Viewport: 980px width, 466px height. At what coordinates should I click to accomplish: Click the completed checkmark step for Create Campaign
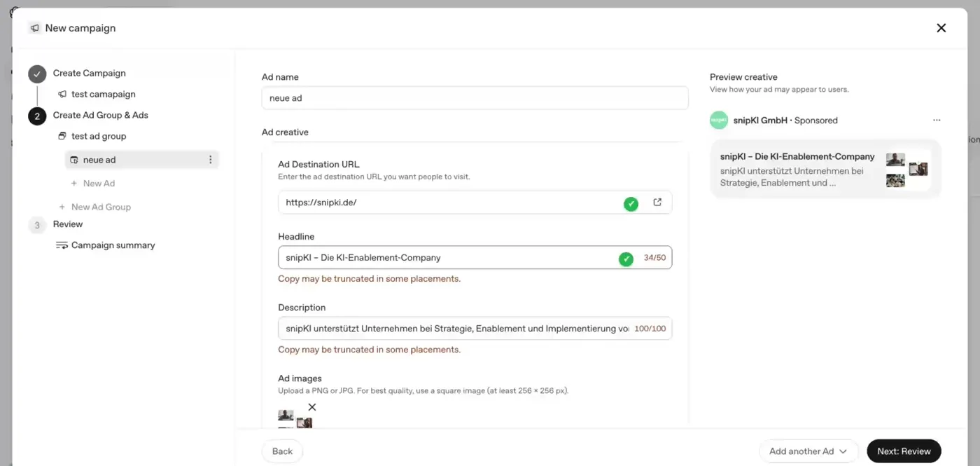click(37, 74)
